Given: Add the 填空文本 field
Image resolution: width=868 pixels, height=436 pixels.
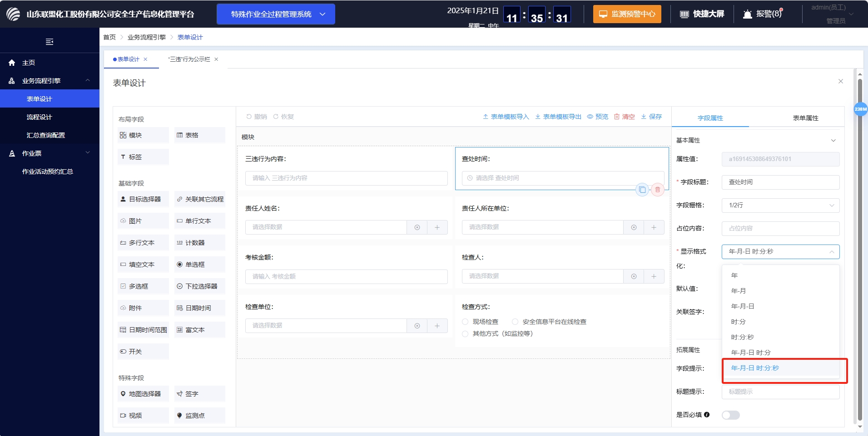Looking at the screenshot, I should pos(143,265).
